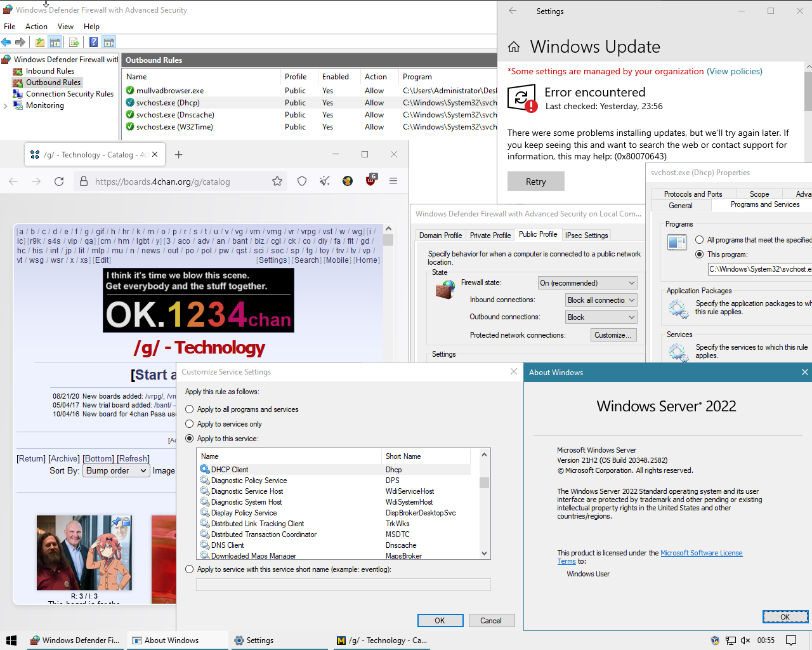Open the Help menu
The image size is (812, 650).
click(x=91, y=27)
